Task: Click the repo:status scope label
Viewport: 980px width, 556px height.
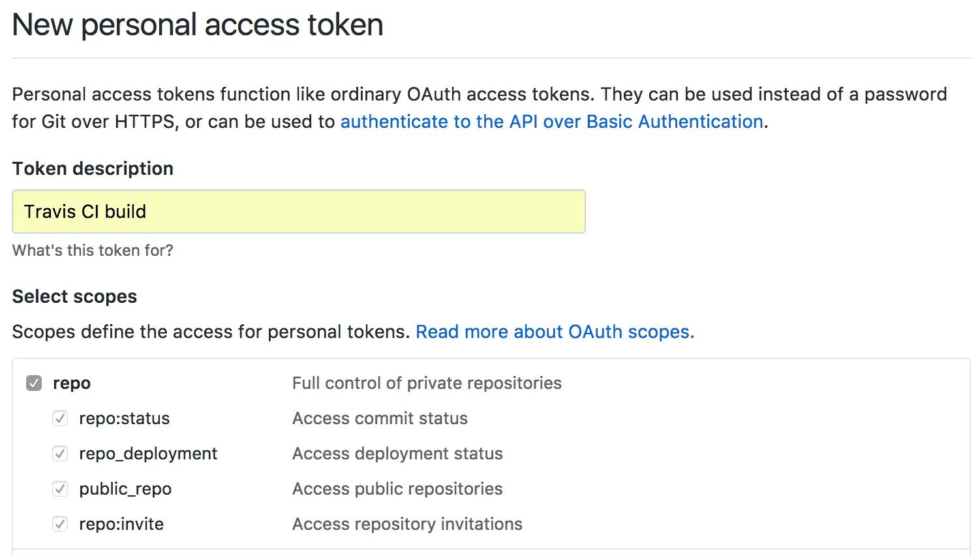Action: (124, 418)
